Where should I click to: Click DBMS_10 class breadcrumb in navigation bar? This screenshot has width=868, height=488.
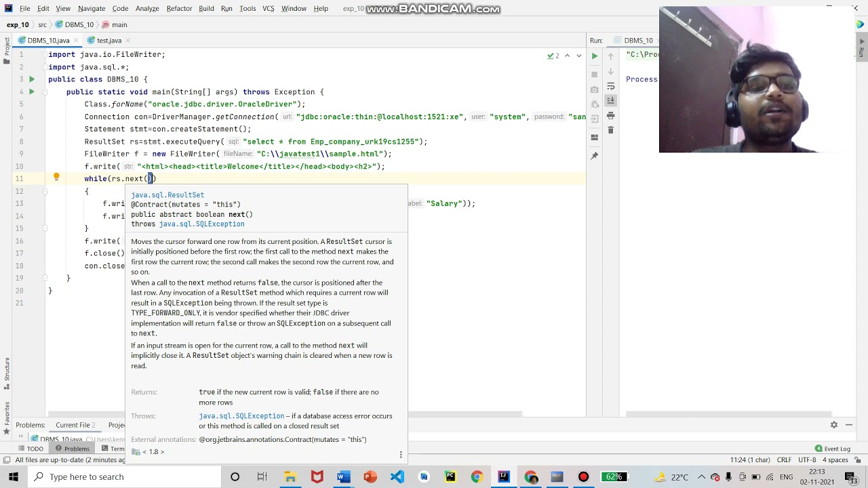75,24
